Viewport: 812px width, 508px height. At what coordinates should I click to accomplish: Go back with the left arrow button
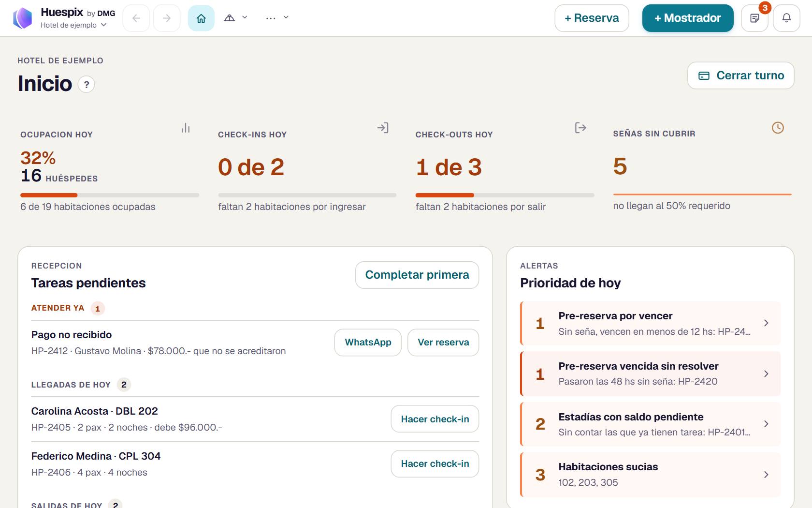coord(136,18)
